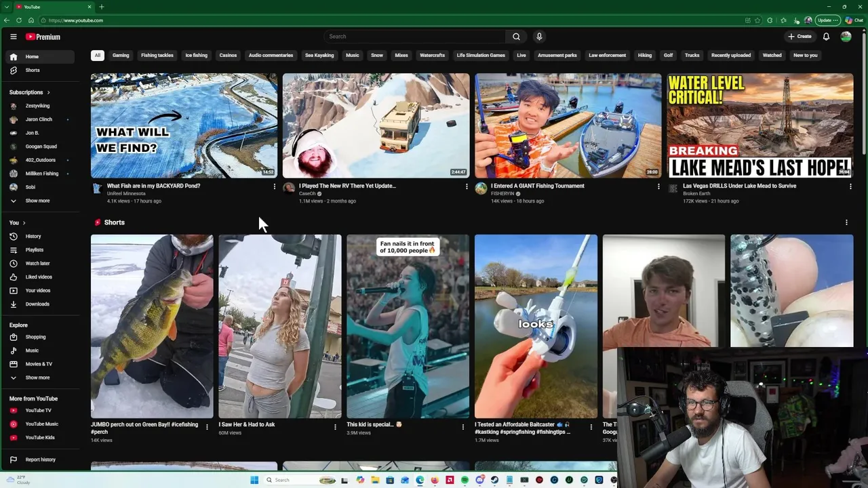Open the YouTube hamburger guide menu

pos(13,37)
